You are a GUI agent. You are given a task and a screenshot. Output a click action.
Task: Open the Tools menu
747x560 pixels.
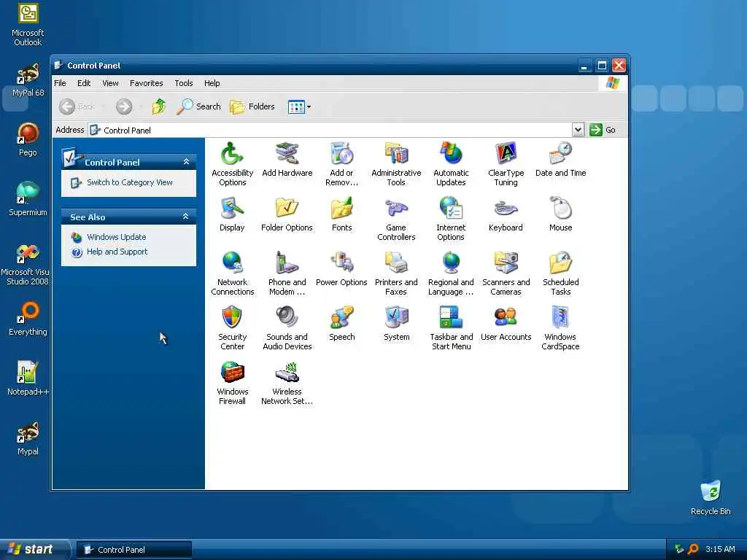click(x=183, y=83)
